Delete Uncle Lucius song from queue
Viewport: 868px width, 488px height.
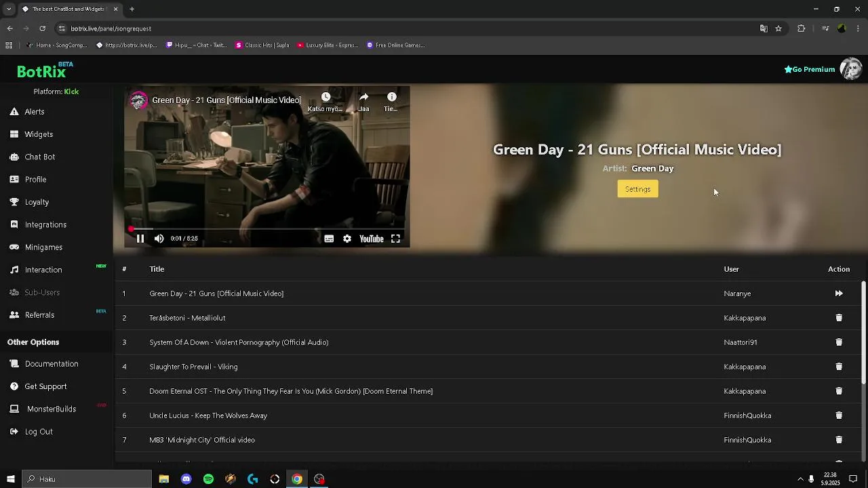pos(839,415)
